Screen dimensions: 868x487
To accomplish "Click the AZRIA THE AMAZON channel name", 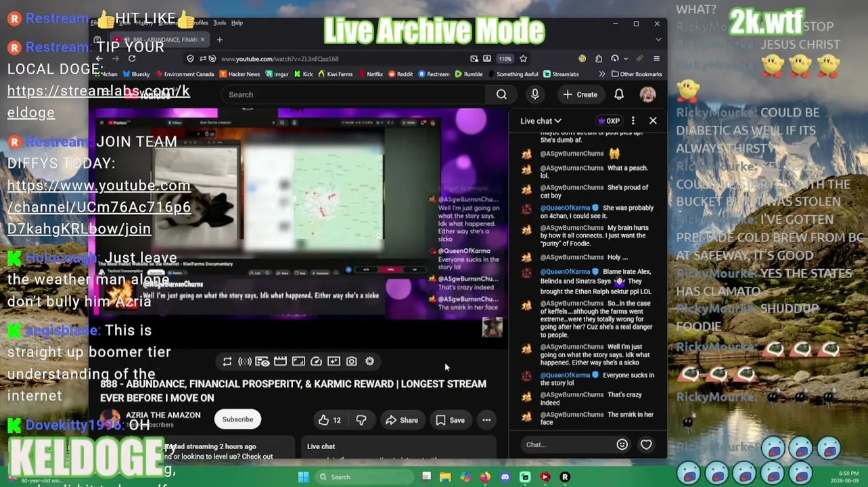I will coord(163,415).
